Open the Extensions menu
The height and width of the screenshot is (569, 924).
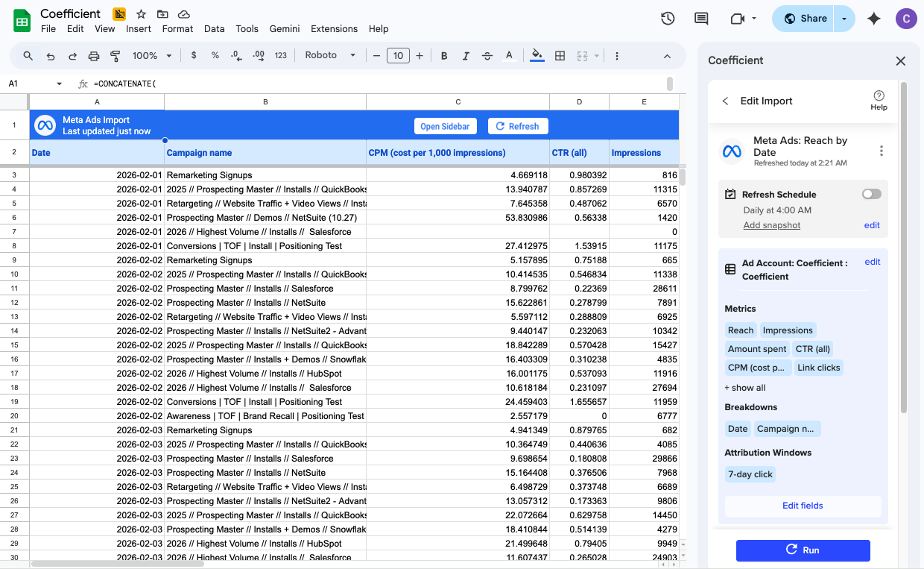coord(334,28)
